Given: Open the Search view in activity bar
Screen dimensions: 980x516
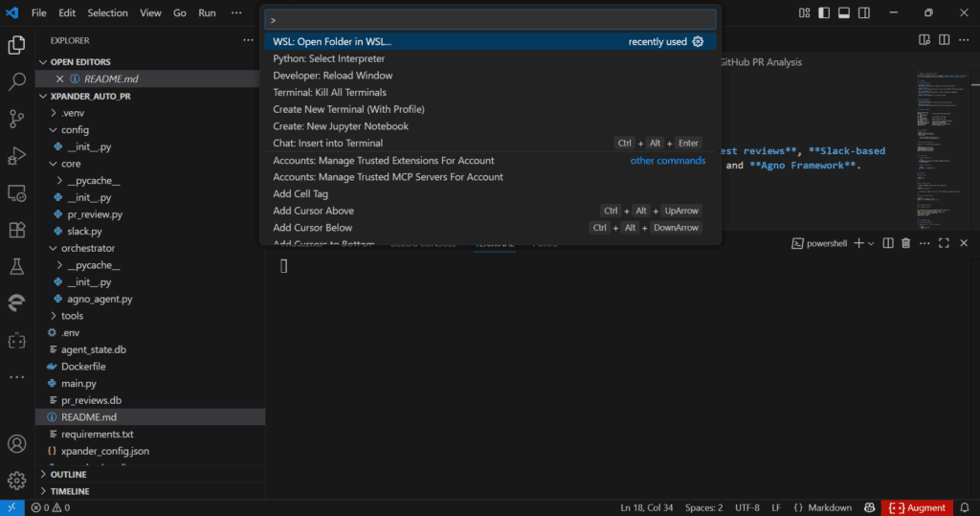Looking at the screenshot, I should point(17,81).
